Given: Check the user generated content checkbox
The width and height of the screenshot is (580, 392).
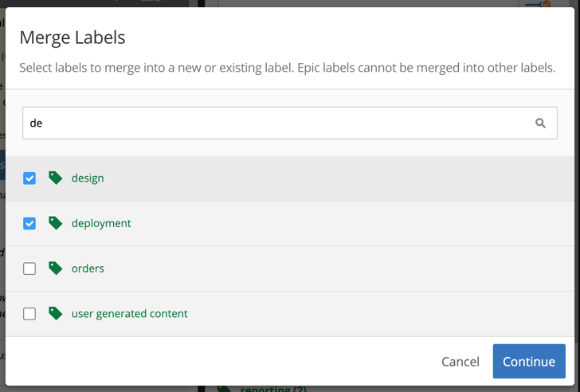Looking at the screenshot, I should 29,314.
